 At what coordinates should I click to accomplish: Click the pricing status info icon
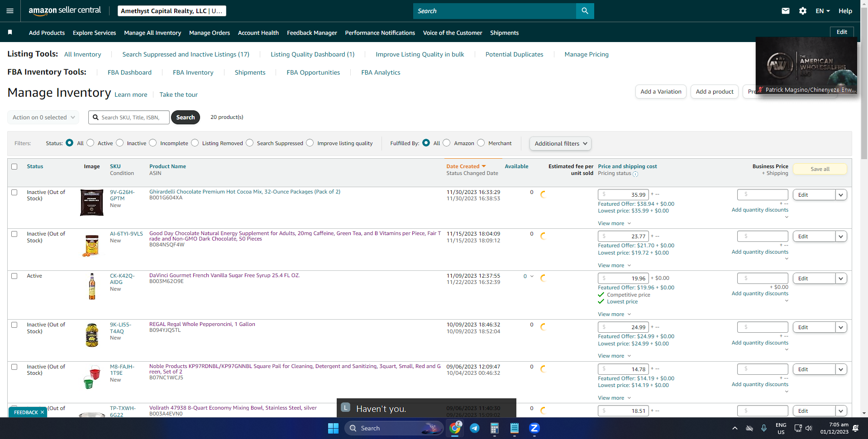[635, 174]
